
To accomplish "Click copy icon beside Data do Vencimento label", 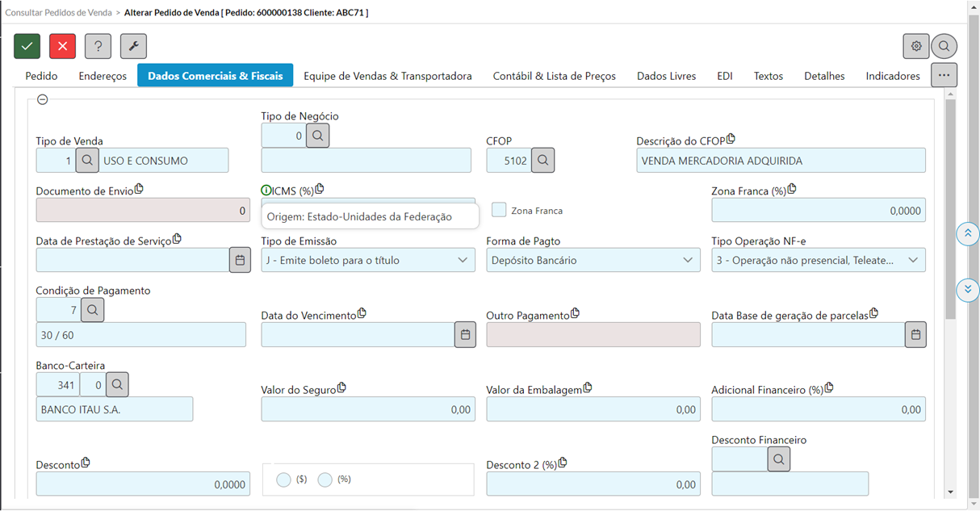I will coord(362,313).
